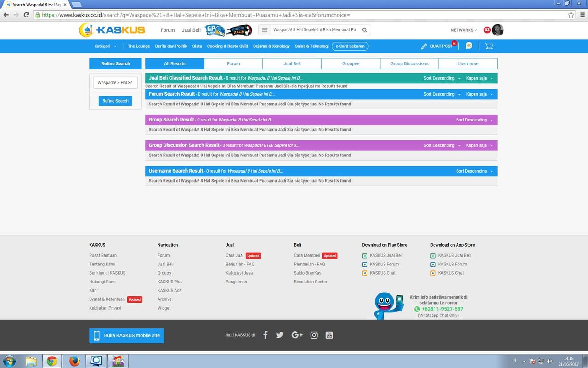Click the browser back arrow
Screen dimensions: 588x368
tap(6, 15)
